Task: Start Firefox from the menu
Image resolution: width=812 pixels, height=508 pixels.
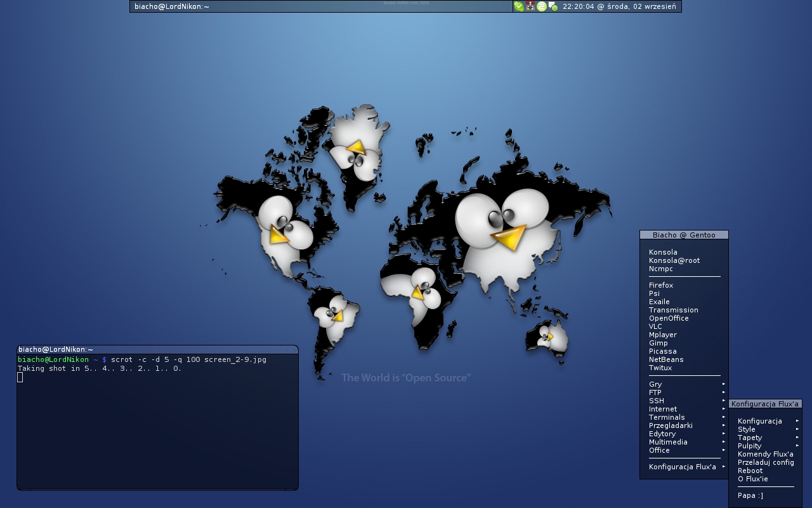Action: click(x=684, y=285)
